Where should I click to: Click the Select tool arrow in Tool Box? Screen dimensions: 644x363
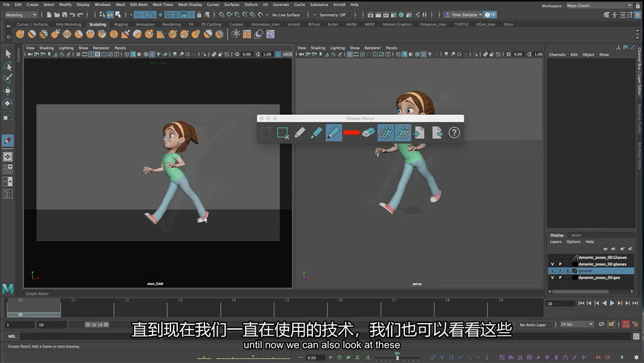pos(7,54)
